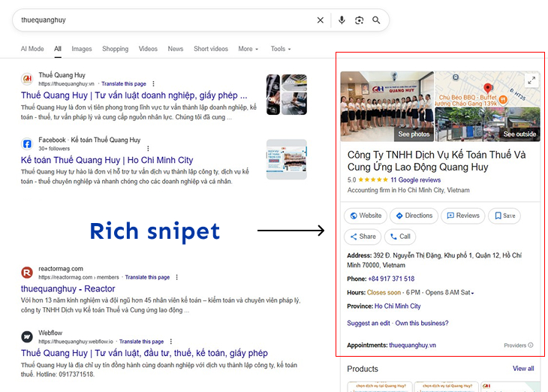
Task: Click the reactormag.com red R favicon
Action: pyautogui.click(x=27, y=273)
